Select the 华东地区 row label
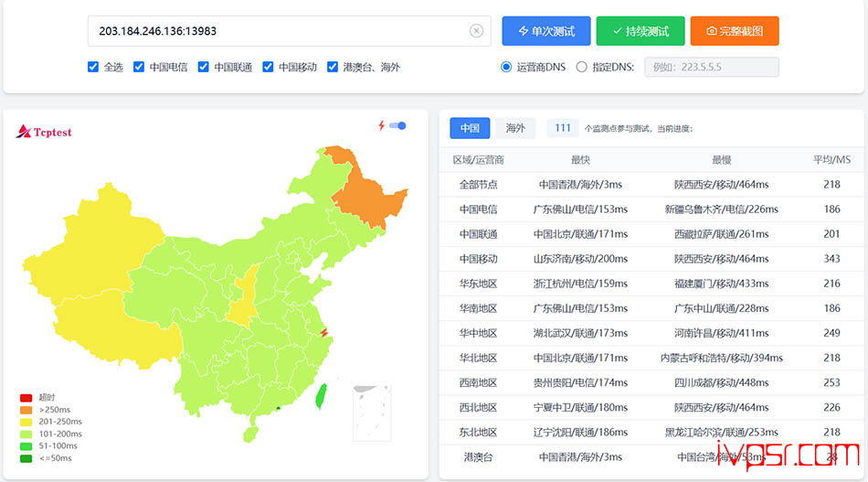 (x=478, y=284)
